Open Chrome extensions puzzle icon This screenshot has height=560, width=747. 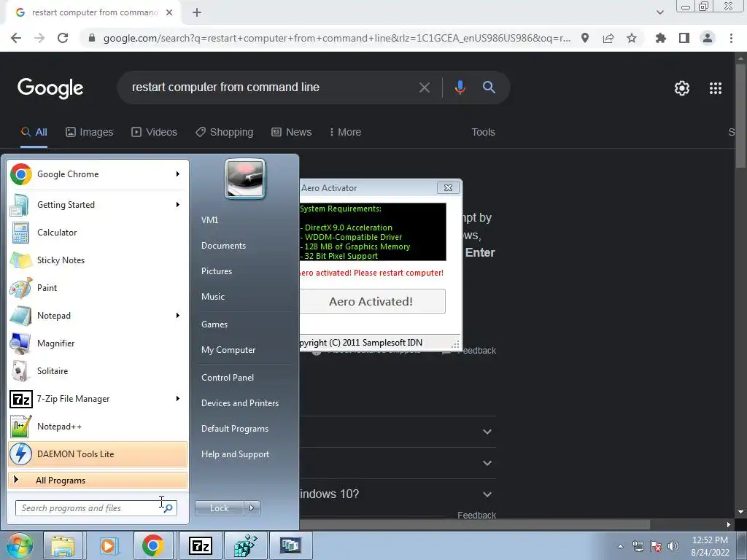pos(660,38)
